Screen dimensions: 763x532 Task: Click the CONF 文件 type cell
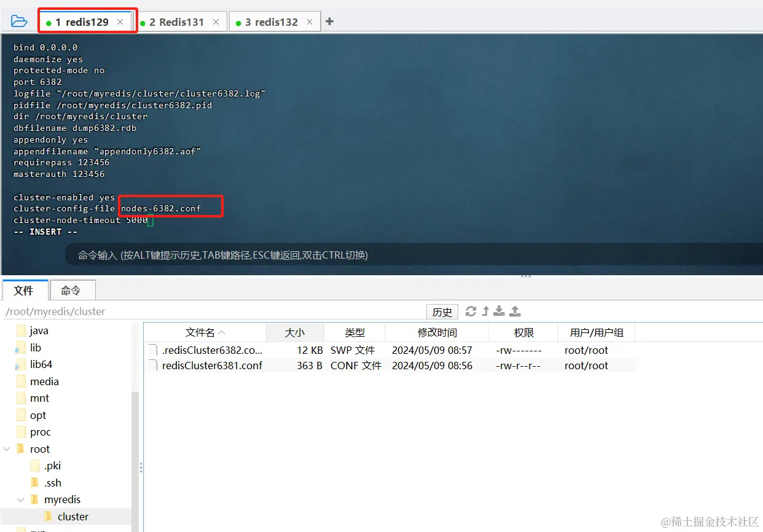(356, 366)
